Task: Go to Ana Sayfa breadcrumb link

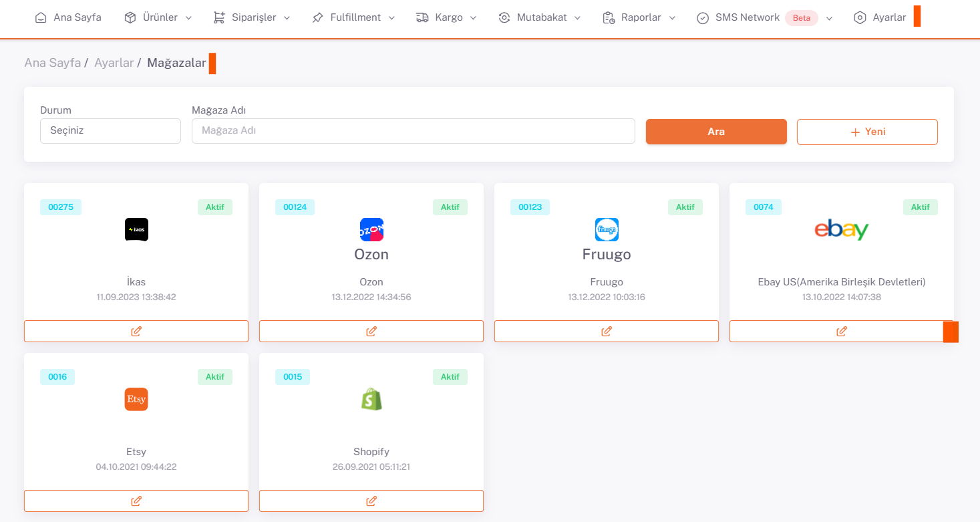Action: click(52, 63)
